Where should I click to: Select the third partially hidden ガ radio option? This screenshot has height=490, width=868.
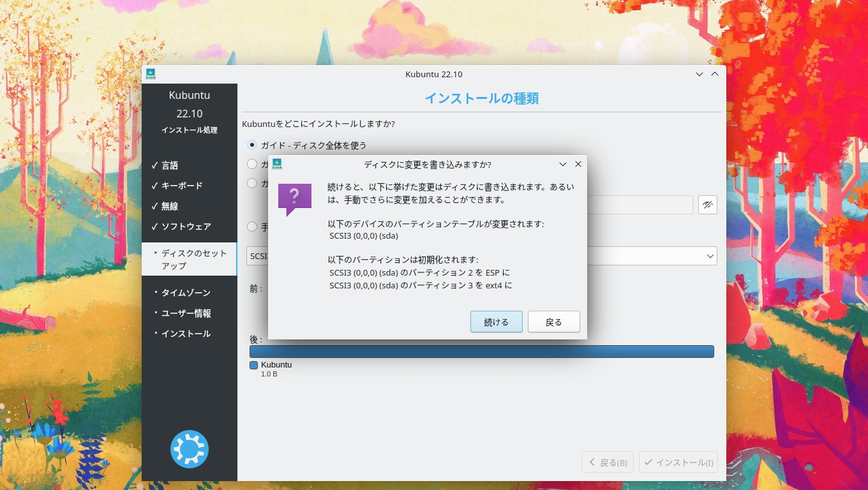click(253, 183)
